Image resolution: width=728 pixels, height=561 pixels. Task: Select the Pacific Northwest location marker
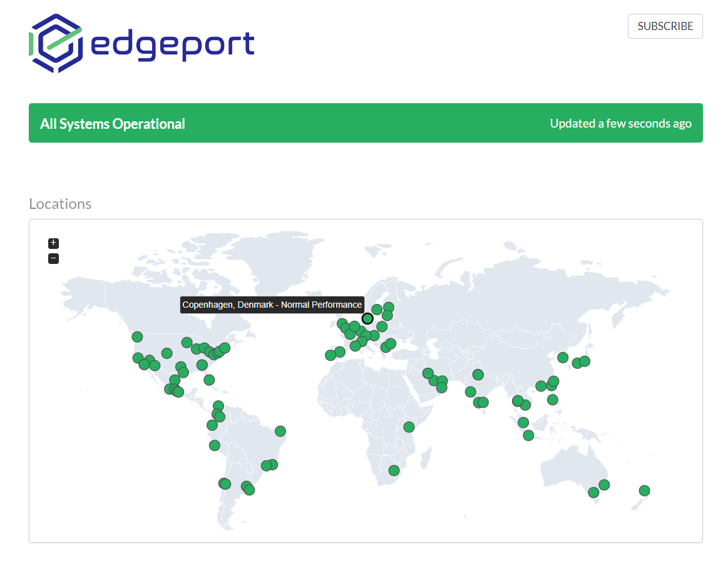(137, 337)
